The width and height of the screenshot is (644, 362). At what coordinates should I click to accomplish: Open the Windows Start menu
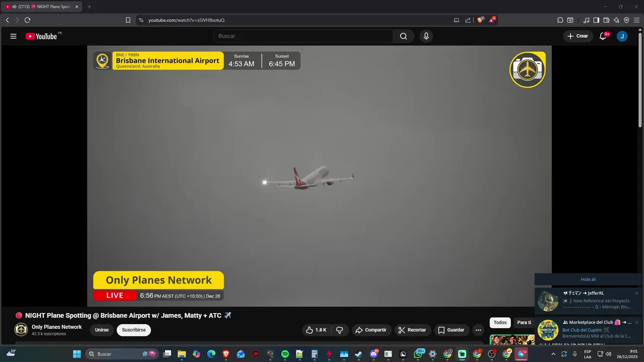click(77, 354)
